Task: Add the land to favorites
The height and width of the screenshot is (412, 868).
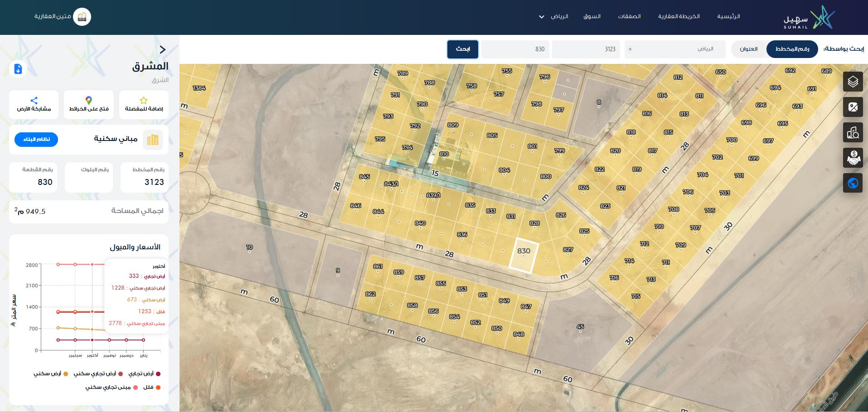Action: (144, 104)
